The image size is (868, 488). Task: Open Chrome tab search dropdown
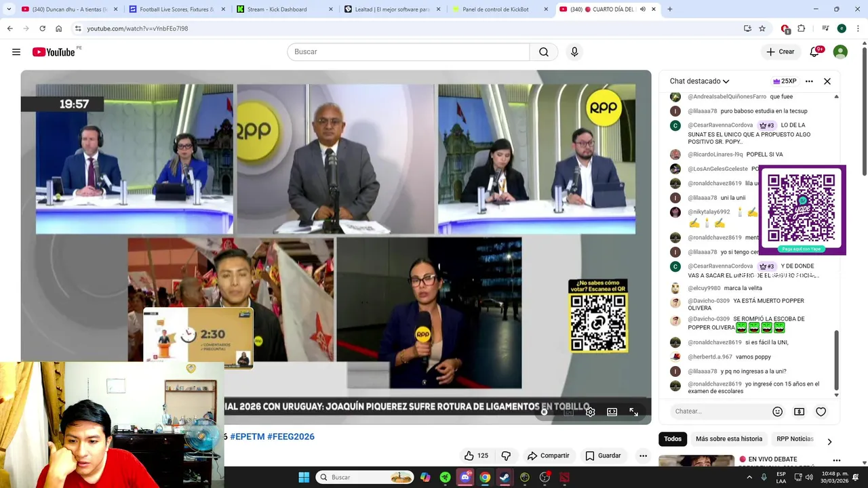pos(9,9)
